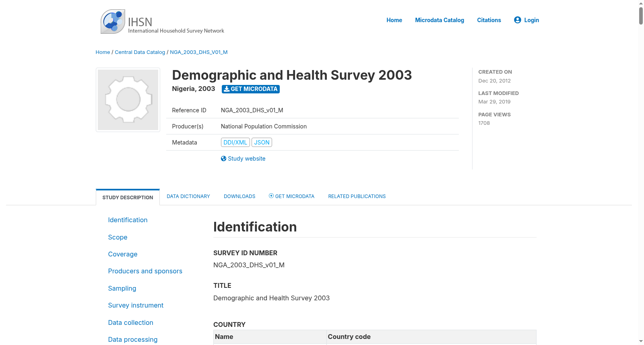The width and height of the screenshot is (644, 345).
Task: Click the IHSN globe logo icon
Action: 113,21
